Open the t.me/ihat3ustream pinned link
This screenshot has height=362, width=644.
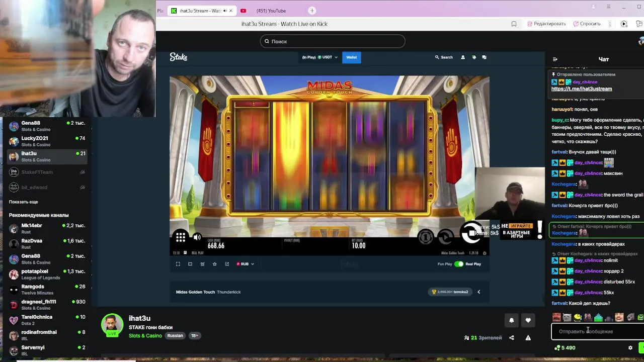tap(582, 88)
